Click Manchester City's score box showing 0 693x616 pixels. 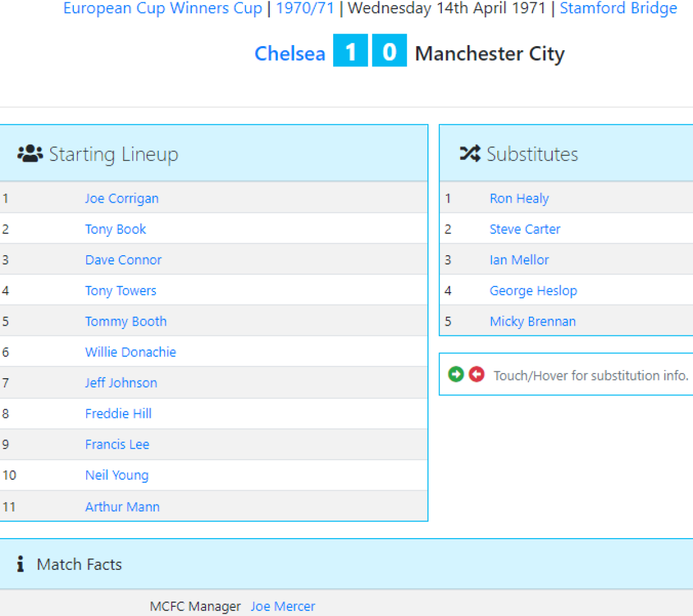pos(389,51)
